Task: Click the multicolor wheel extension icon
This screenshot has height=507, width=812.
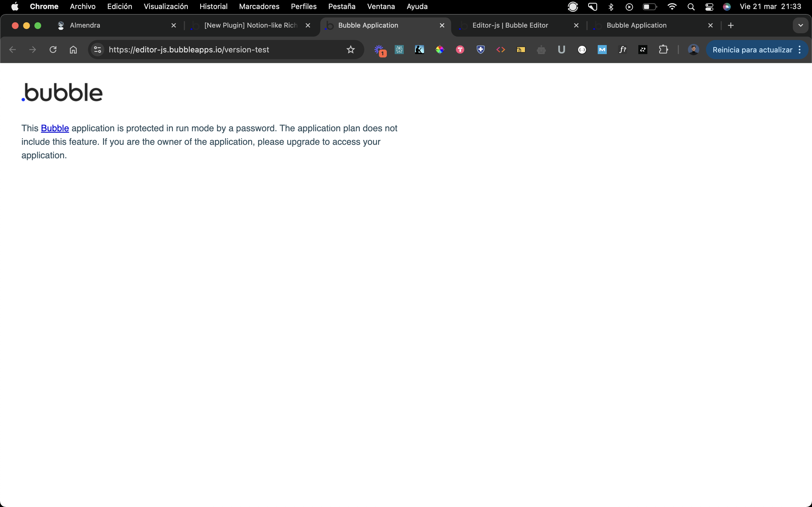Action: 440,50
